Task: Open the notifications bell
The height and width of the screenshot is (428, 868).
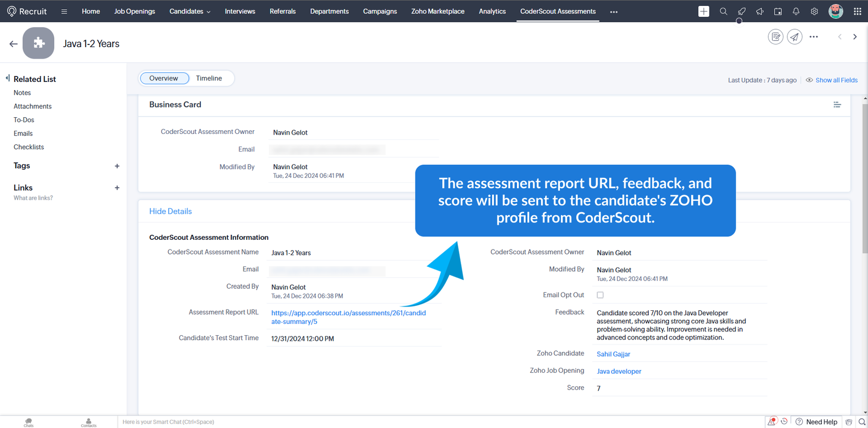Action: (796, 11)
